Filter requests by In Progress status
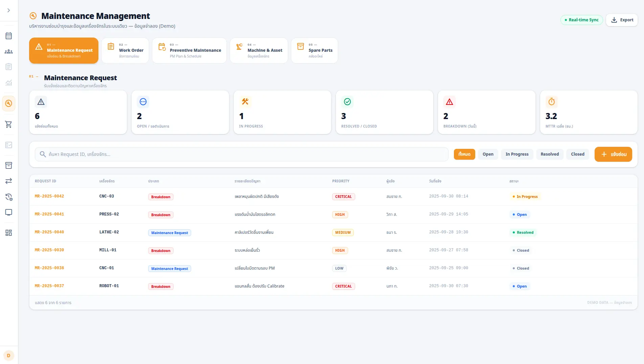Screen dimensions: 644x364 517,154
